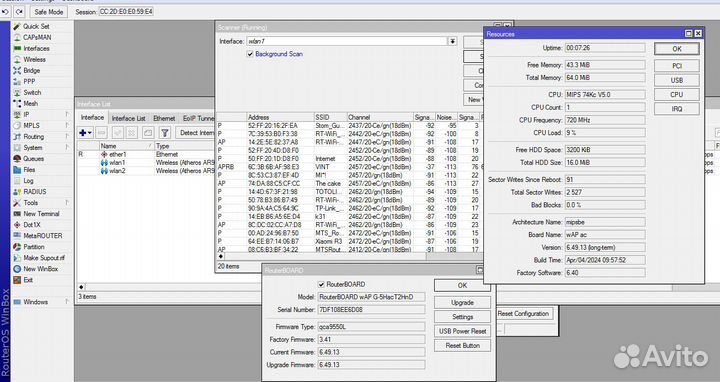Open the Switch menu item
720x382 pixels.
tap(32, 93)
